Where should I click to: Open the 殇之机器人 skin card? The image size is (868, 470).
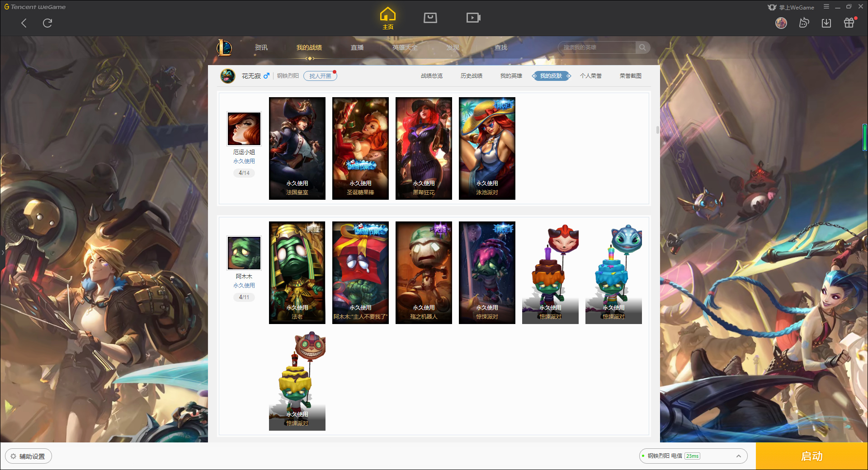pyautogui.click(x=424, y=273)
